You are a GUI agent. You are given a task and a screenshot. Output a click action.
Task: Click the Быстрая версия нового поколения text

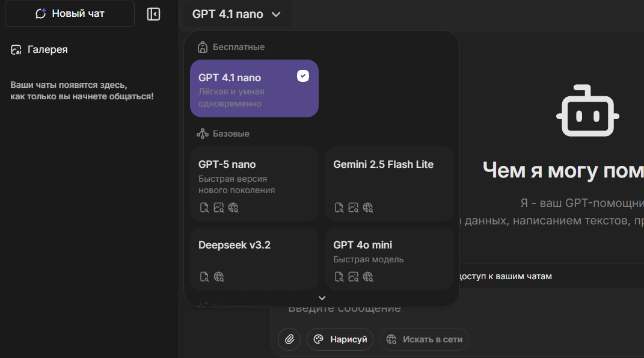click(236, 185)
